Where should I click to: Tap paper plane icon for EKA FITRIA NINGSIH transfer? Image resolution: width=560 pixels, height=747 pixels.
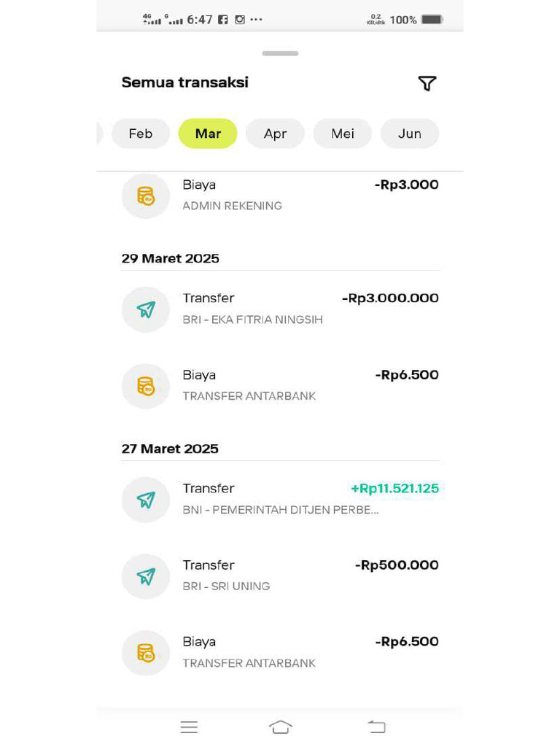[x=146, y=309]
